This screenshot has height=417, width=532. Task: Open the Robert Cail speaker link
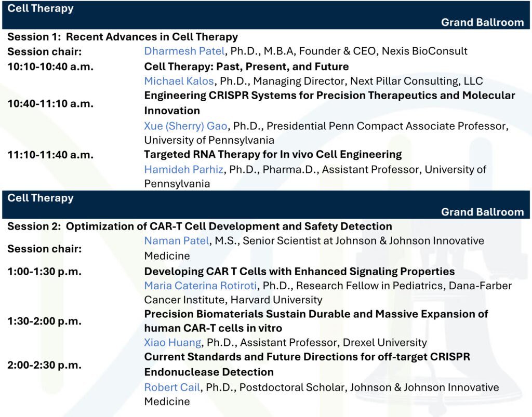pos(168,387)
